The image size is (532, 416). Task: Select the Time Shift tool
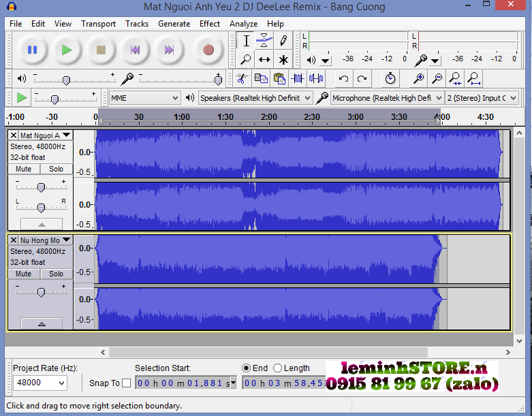pyautogui.click(x=264, y=60)
